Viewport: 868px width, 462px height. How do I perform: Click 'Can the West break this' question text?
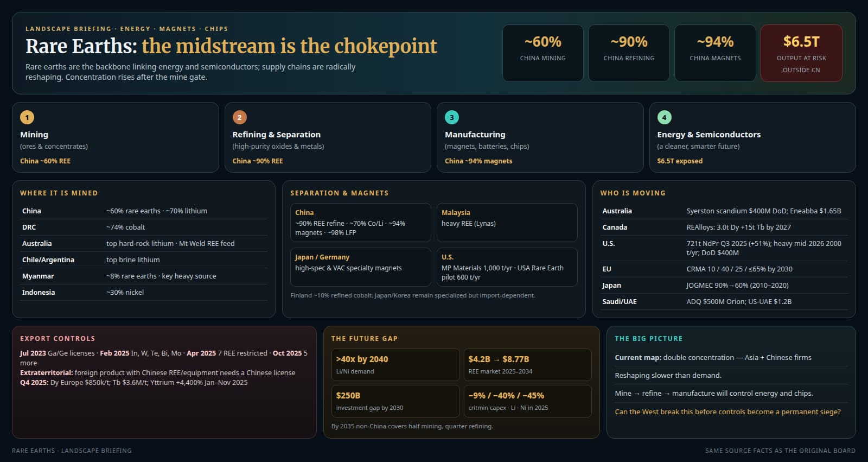(x=728, y=412)
